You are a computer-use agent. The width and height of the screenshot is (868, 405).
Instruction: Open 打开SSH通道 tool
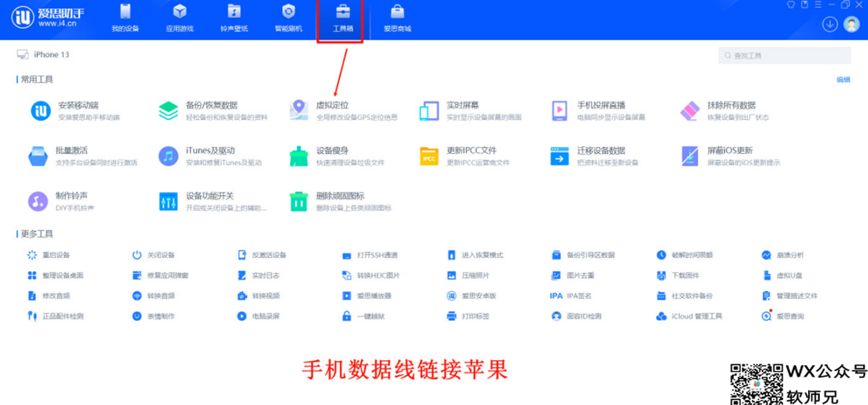point(371,255)
